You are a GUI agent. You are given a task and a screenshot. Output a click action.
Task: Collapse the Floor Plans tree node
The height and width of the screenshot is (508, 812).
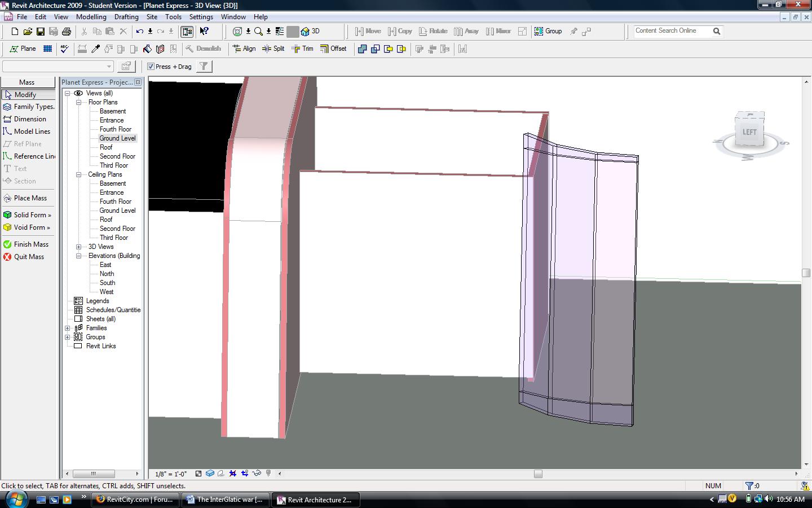coord(79,102)
